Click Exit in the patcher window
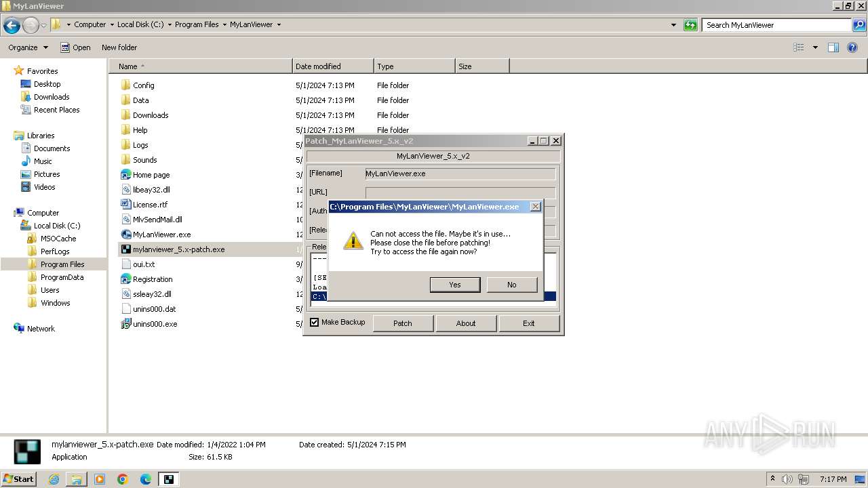 click(529, 323)
